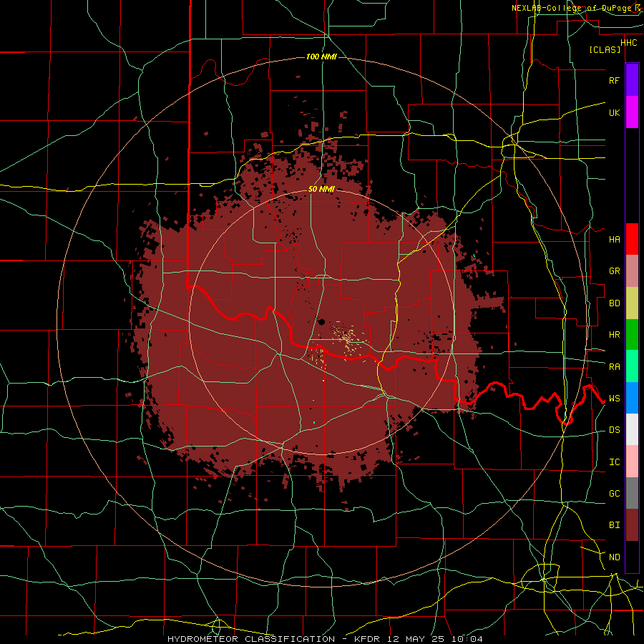Click the DS legend label
Image resolution: width=644 pixels, height=644 pixels.
pos(614,430)
